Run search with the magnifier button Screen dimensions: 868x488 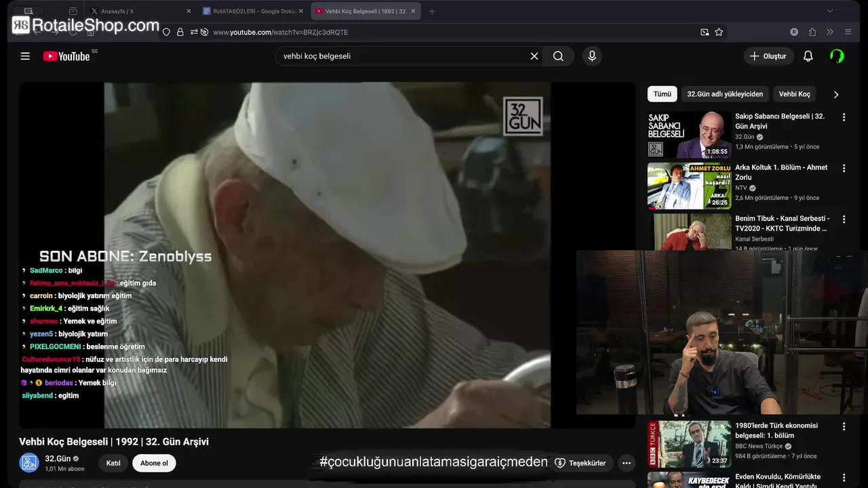pos(558,56)
